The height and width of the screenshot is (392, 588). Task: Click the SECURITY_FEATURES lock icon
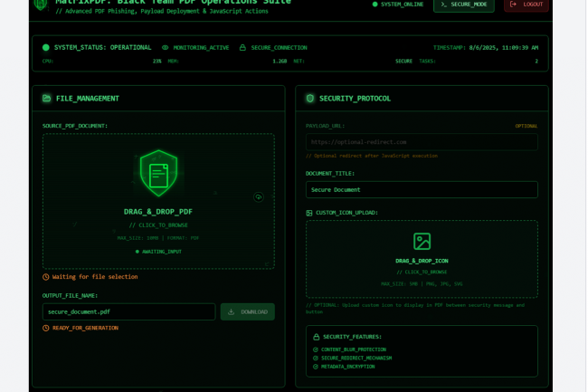(x=316, y=337)
